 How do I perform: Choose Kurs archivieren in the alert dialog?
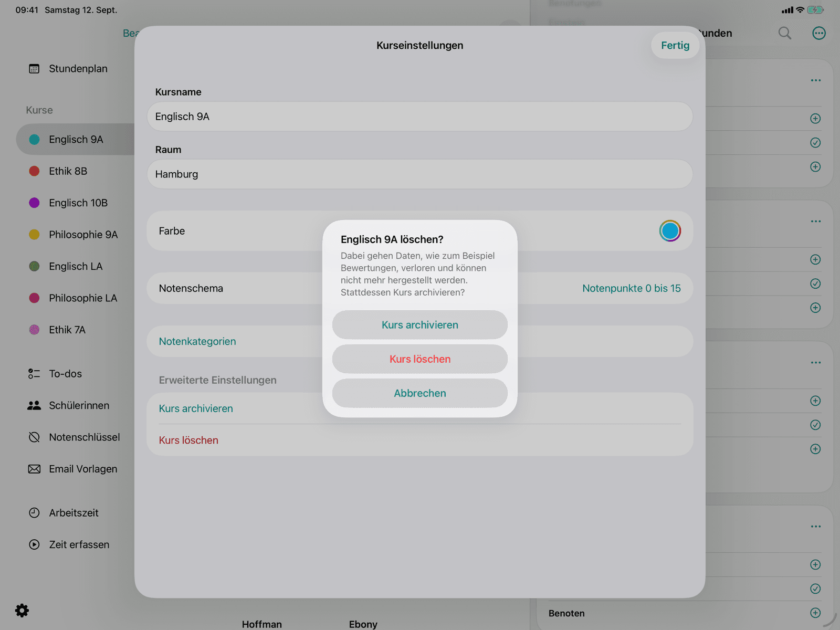(420, 325)
